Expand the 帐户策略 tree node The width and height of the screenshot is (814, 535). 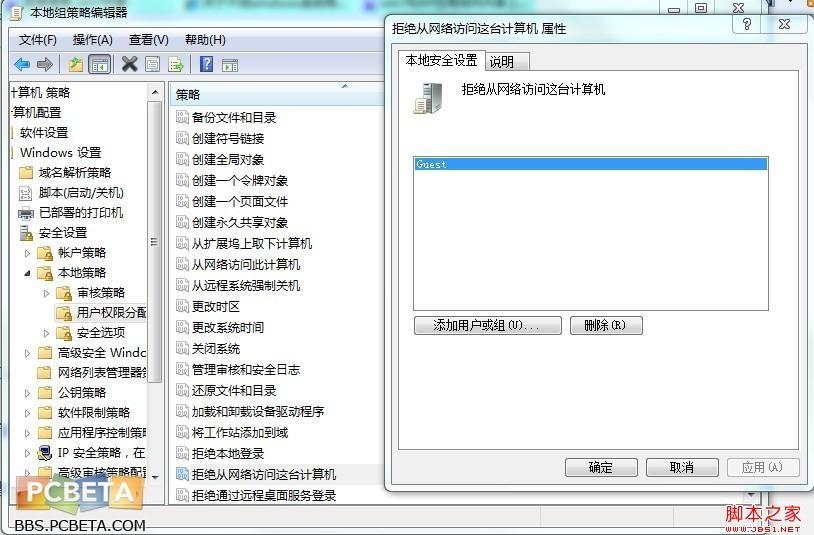point(28,253)
